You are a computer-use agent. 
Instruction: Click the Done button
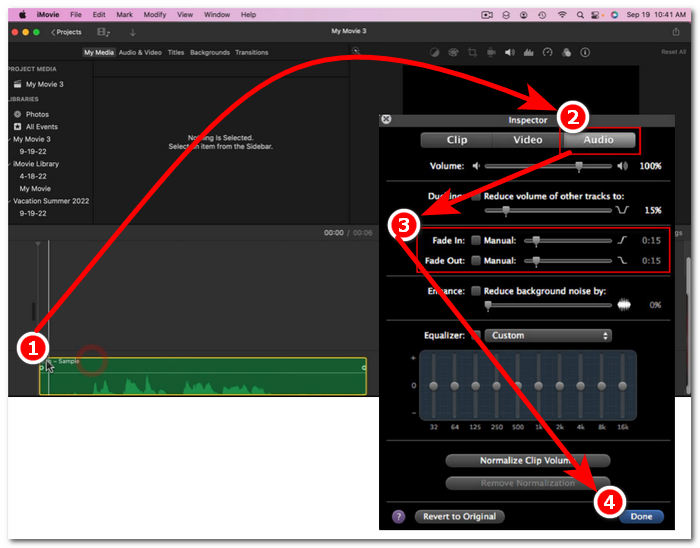[x=642, y=517]
